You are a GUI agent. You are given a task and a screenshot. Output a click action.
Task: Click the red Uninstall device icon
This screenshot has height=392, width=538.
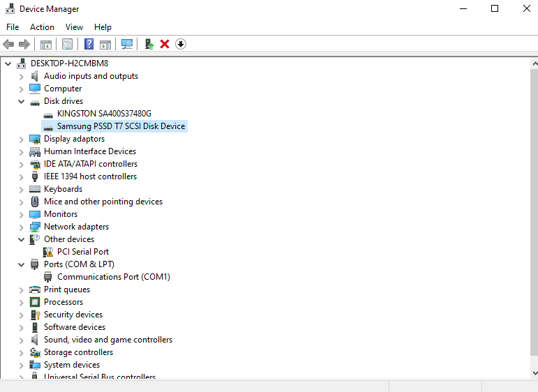pos(165,44)
